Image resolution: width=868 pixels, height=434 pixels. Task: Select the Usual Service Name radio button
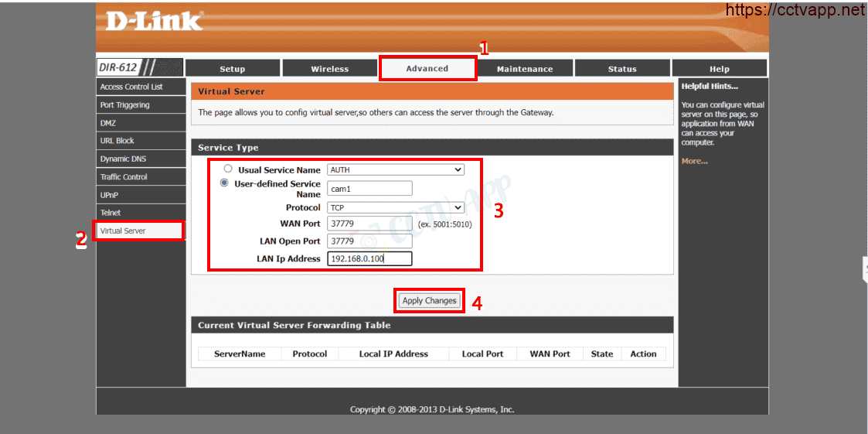click(x=227, y=169)
